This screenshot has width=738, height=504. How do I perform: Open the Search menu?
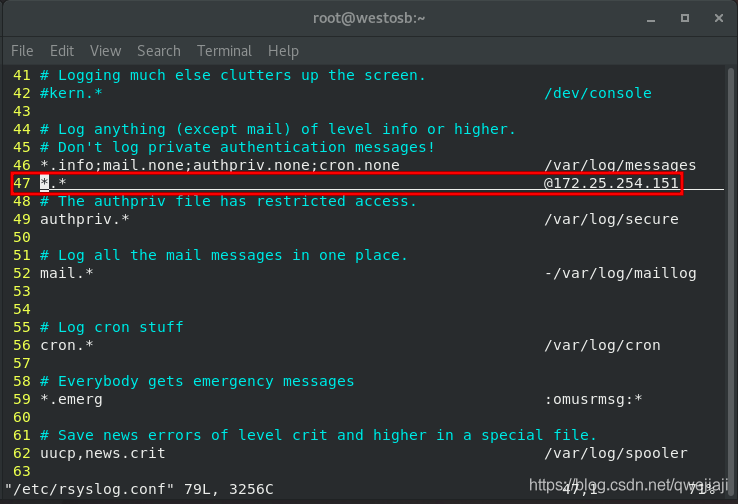[159, 51]
